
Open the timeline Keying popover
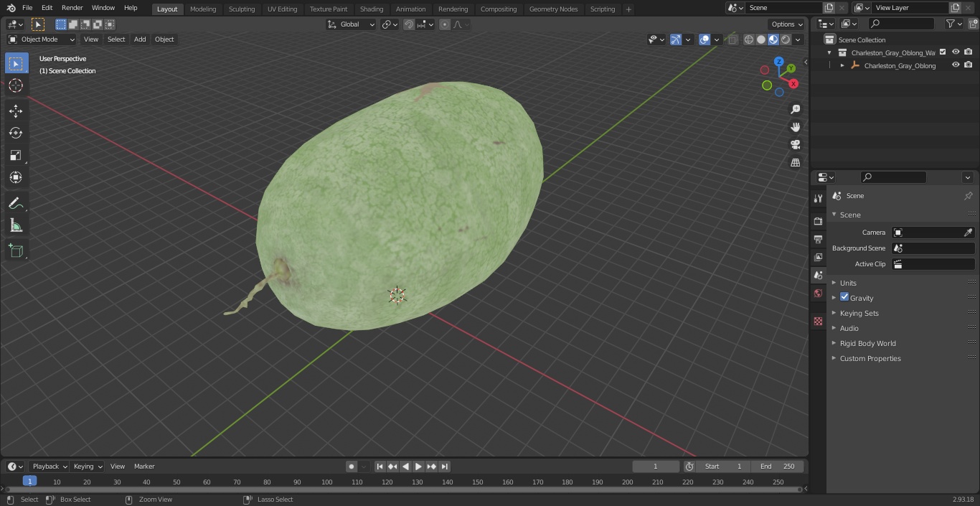click(88, 467)
